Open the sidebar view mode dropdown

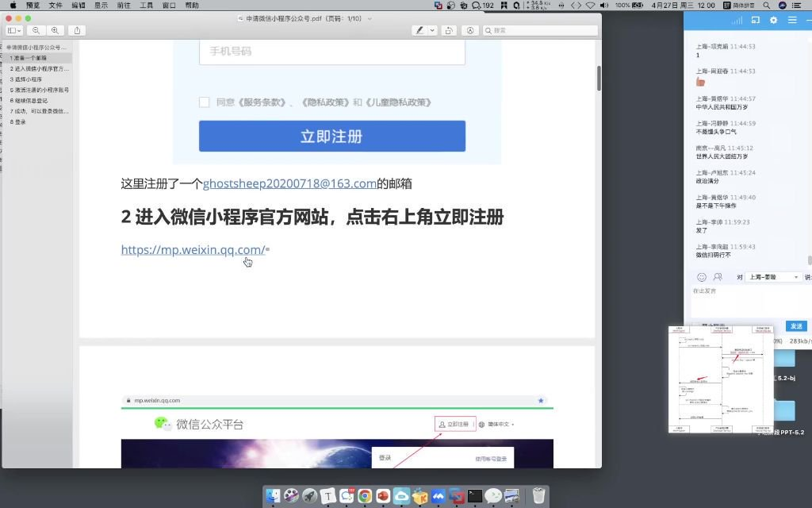[x=14, y=31]
